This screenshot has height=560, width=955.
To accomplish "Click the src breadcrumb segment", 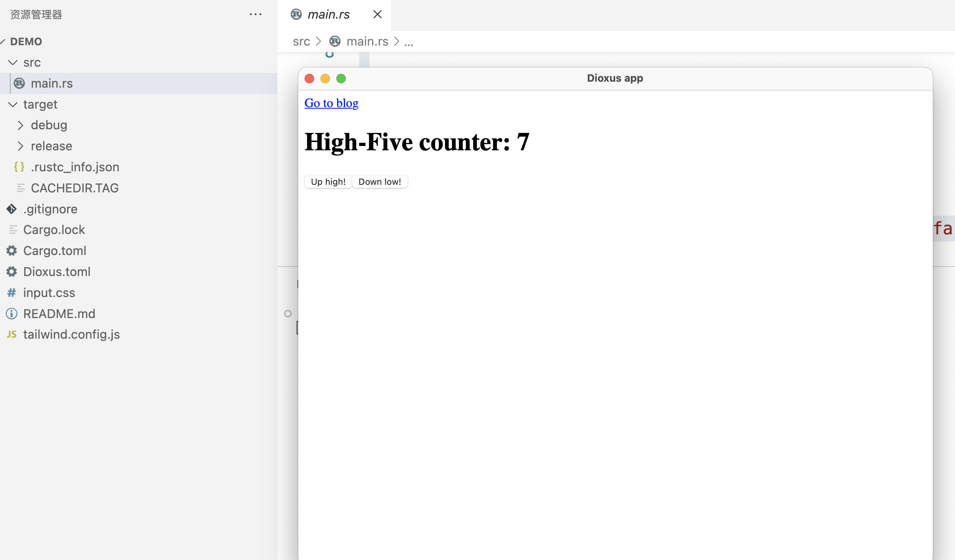I will [x=301, y=41].
